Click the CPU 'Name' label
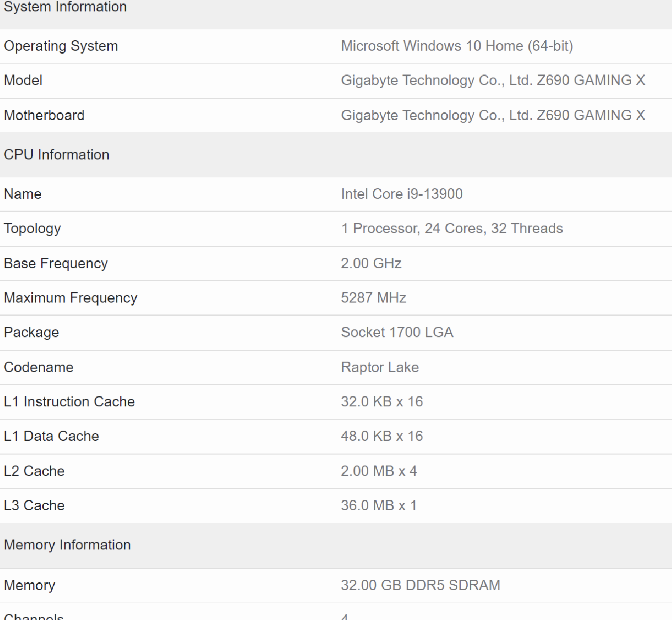This screenshot has height=620, width=672. point(22,194)
